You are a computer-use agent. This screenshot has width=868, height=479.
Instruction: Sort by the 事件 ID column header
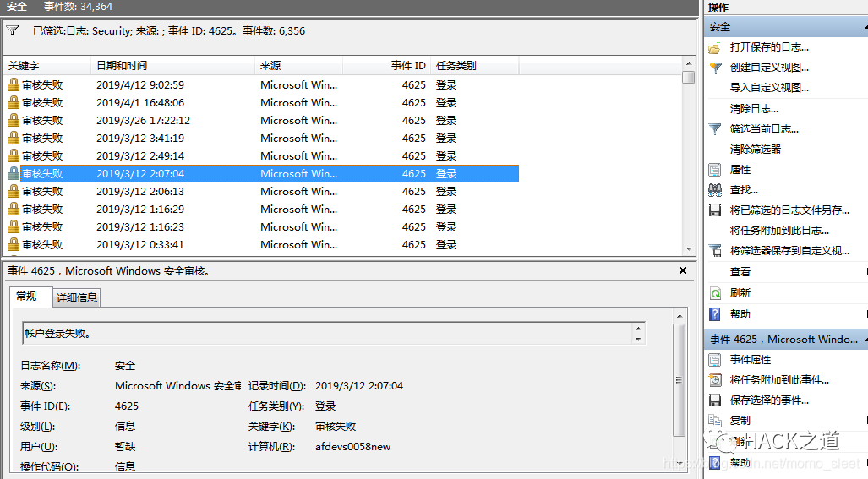click(x=387, y=66)
